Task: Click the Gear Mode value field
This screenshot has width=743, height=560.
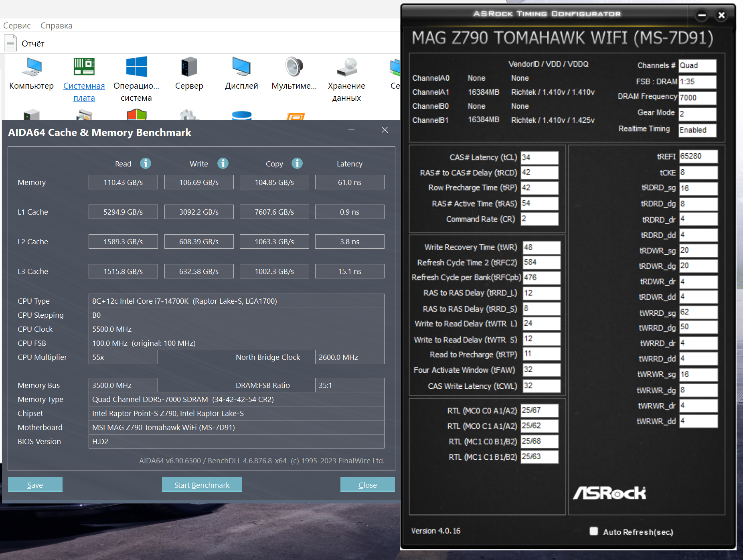Action: click(x=698, y=114)
